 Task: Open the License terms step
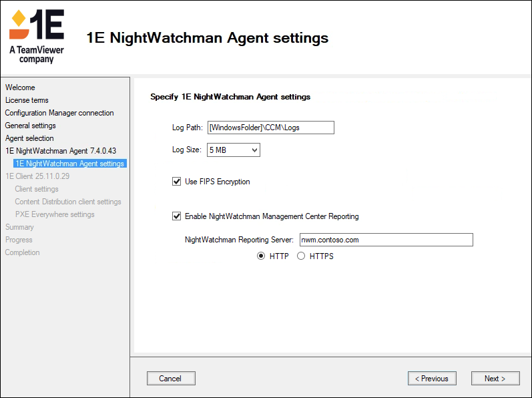click(x=27, y=100)
